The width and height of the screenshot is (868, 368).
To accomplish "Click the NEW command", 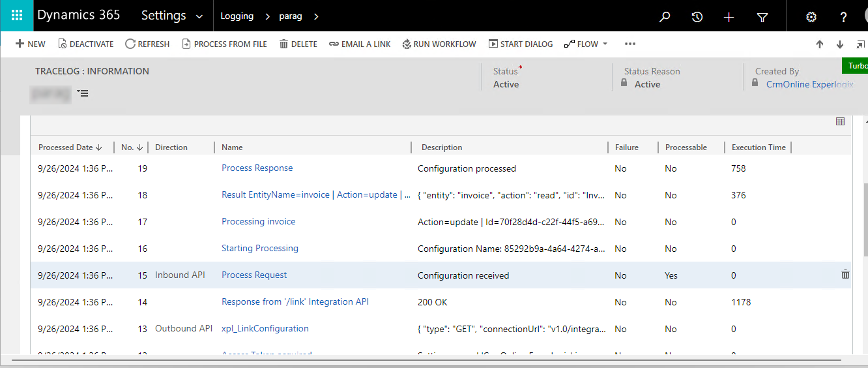I will coord(30,44).
